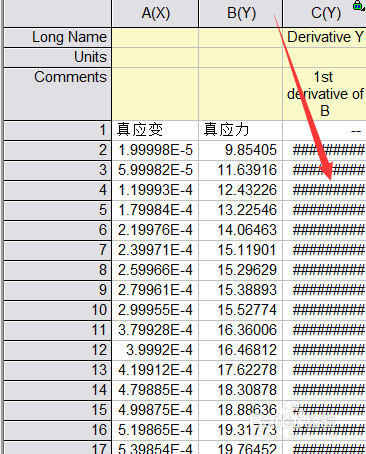
Task: Click cell value 1.99998E-5
Action: [x=155, y=150]
